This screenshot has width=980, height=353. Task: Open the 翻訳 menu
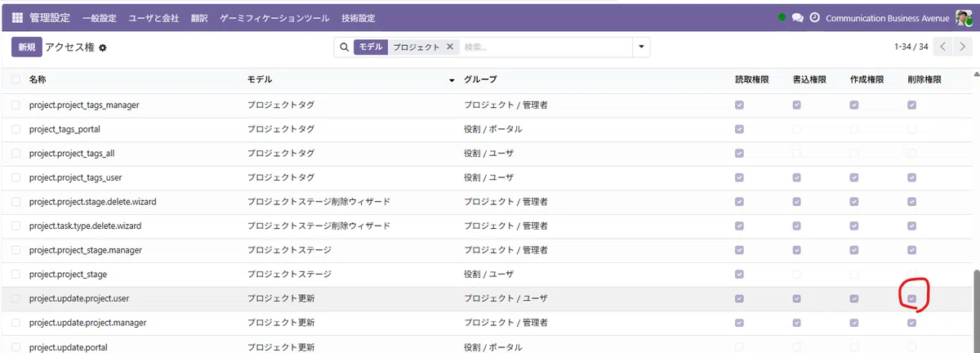(198, 17)
